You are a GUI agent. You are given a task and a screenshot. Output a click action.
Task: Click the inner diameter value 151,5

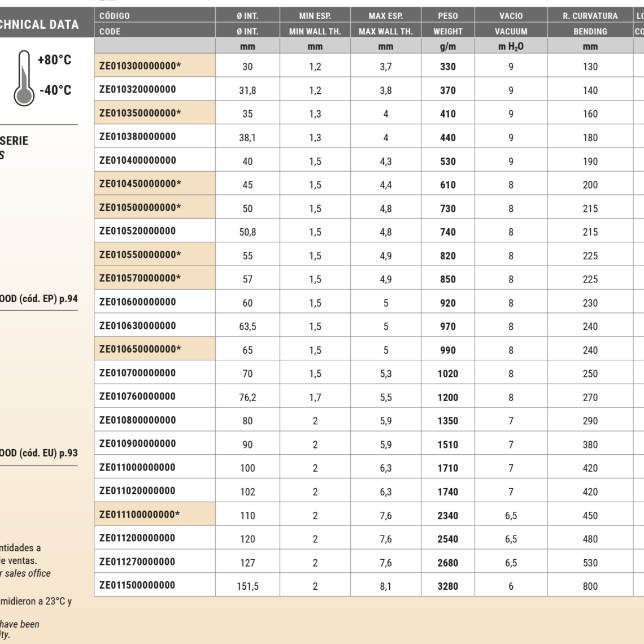pos(247,586)
